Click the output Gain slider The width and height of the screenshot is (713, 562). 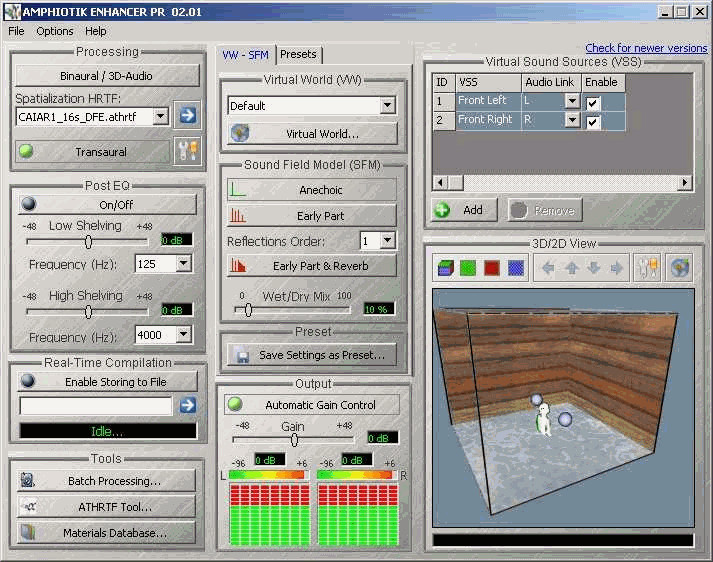[x=293, y=439]
